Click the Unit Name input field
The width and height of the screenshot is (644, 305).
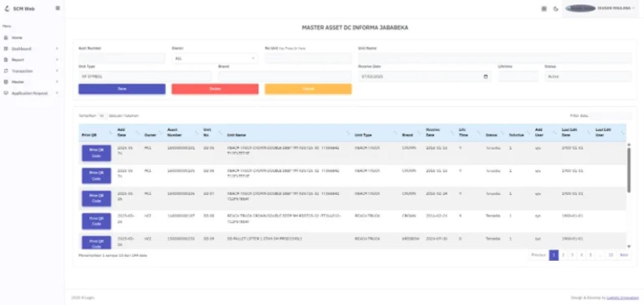point(494,58)
